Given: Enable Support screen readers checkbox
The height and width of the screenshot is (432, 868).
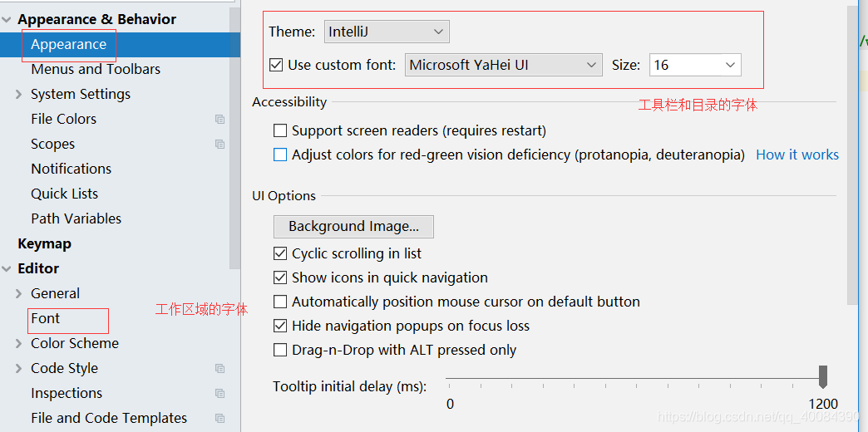Looking at the screenshot, I should (281, 131).
